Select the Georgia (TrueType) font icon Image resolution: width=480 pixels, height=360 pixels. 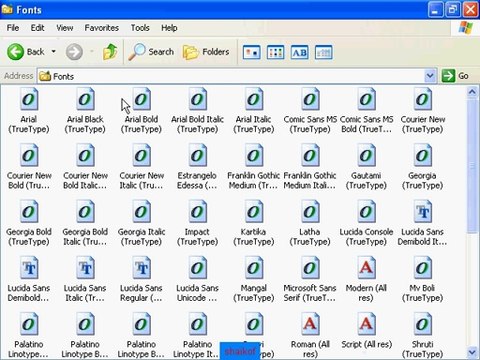tap(423, 155)
